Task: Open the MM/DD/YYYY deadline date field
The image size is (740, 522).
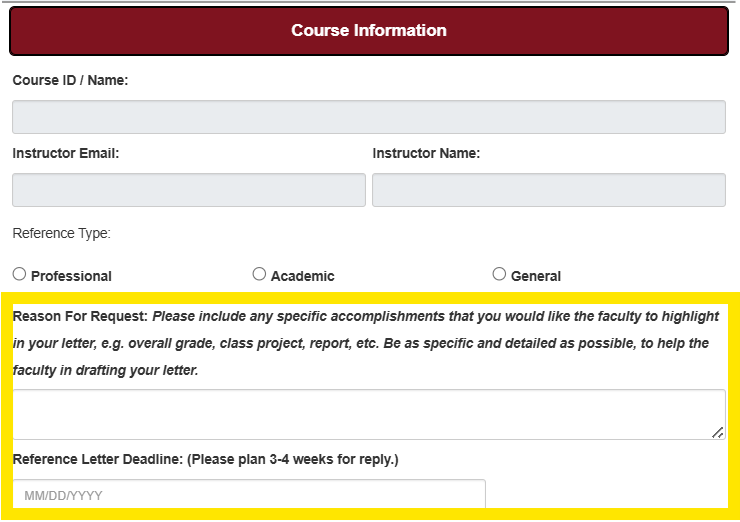Action: point(249,495)
